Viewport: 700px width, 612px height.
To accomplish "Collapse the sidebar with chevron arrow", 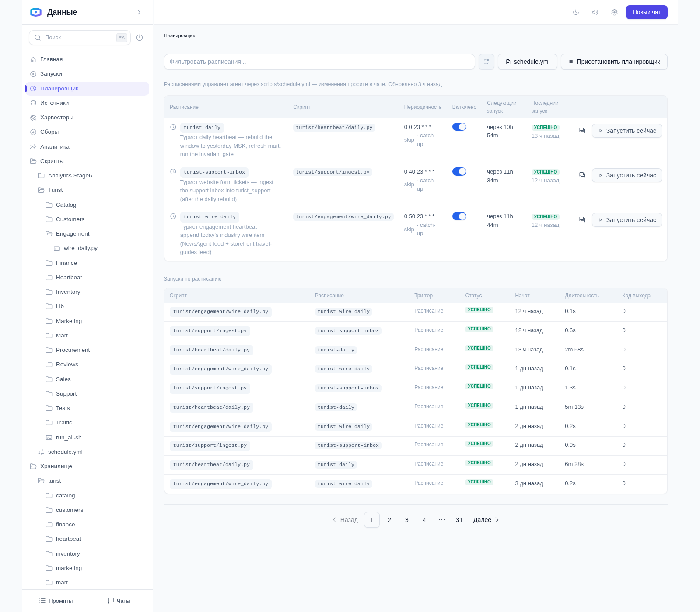I will pos(139,12).
